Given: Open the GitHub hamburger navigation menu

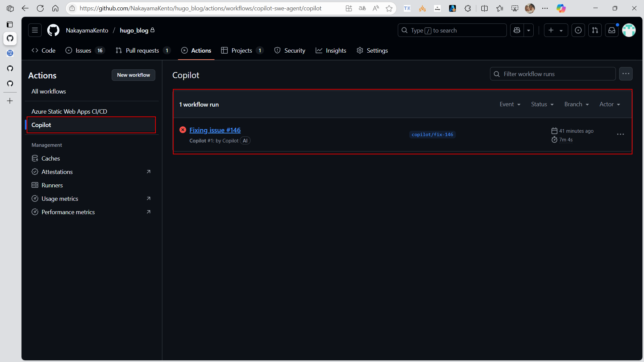Looking at the screenshot, I should [35, 30].
